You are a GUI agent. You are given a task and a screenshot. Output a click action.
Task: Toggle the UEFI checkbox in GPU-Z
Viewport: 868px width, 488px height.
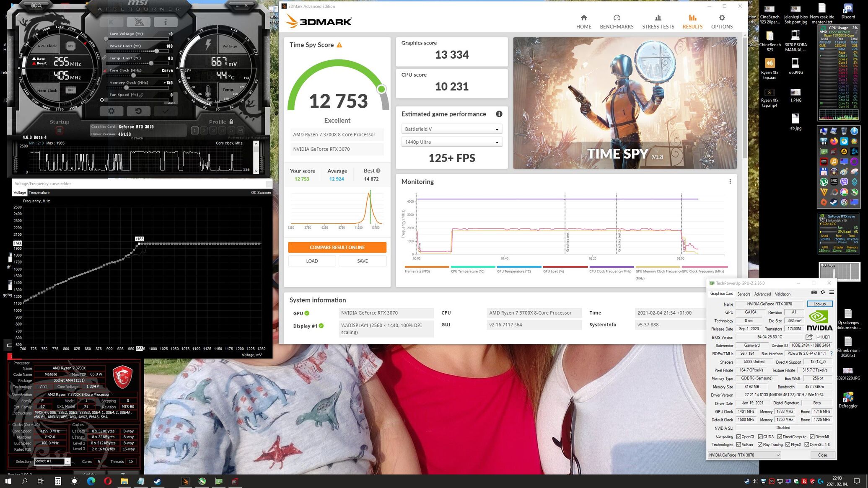click(819, 337)
